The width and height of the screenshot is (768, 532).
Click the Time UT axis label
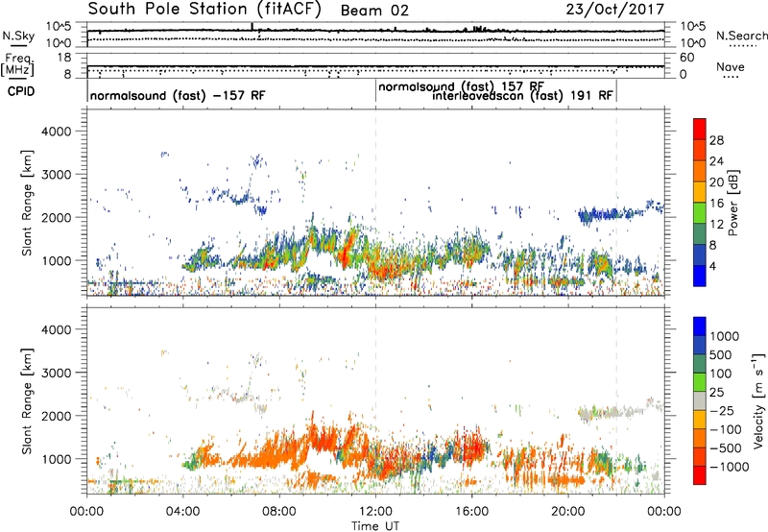pos(375,526)
